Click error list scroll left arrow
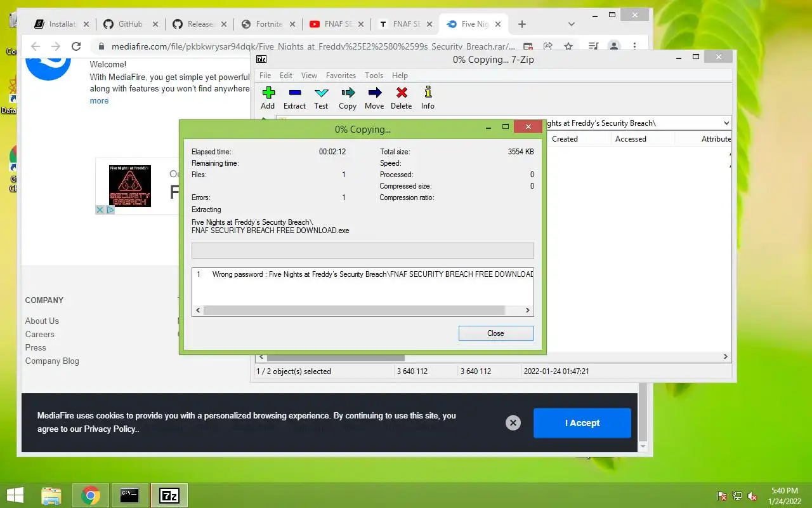This screenshot has width=812, height=508. (198, 311)
